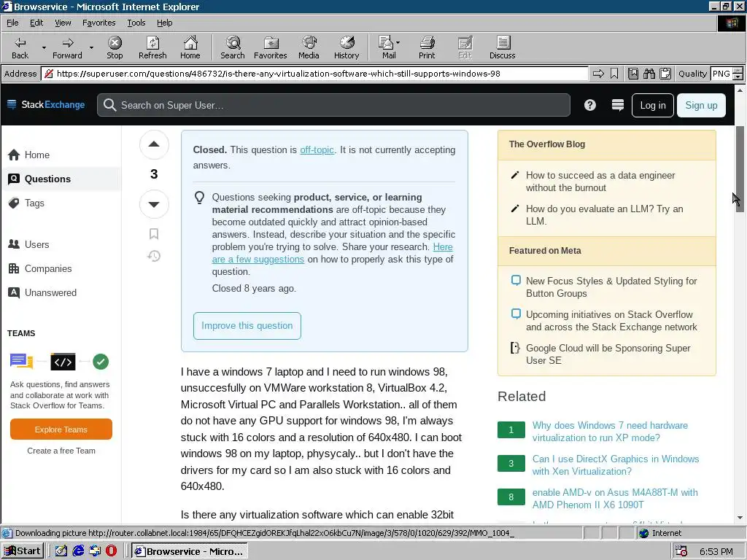The height and width of the screenshot is (560, 747).
Task: Open the Back button history dropdown arrow
Action: click(44, 47)
